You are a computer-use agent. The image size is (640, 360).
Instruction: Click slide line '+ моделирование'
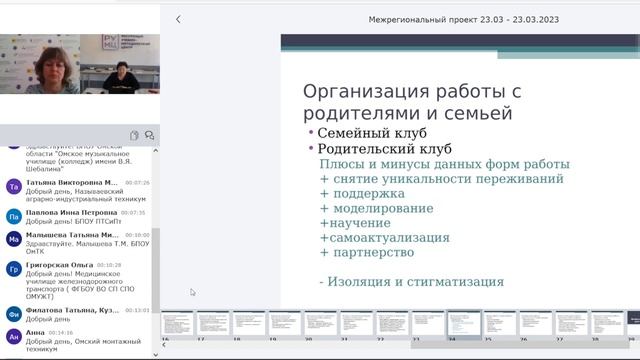point(377,208)
